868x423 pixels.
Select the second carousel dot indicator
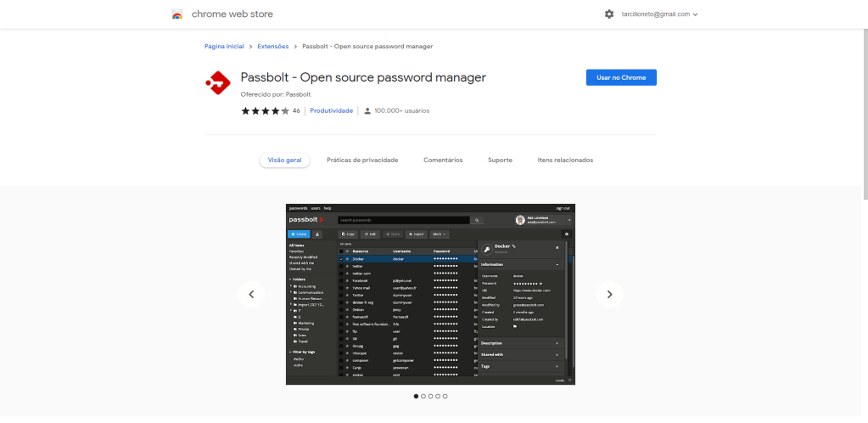tap(423, 396)
